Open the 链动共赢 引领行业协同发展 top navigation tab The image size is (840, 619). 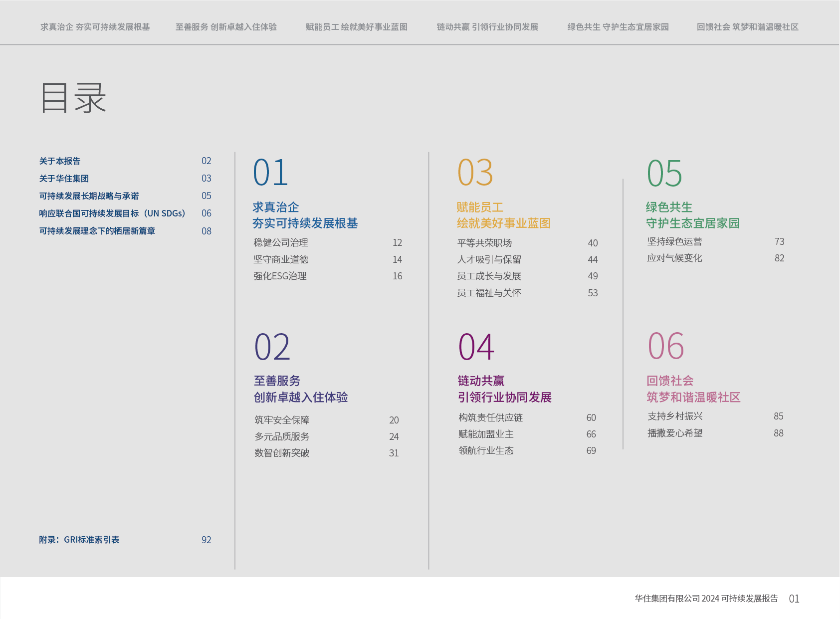point(487,27)
